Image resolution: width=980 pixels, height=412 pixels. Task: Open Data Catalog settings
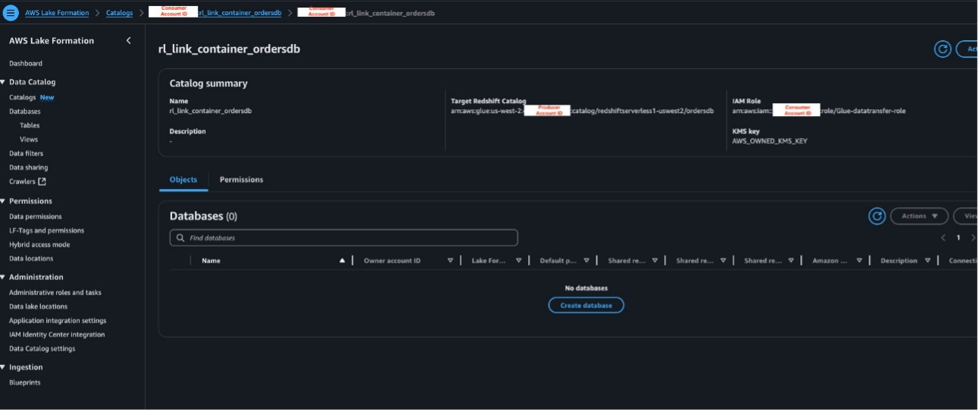[x=42, y=349]
